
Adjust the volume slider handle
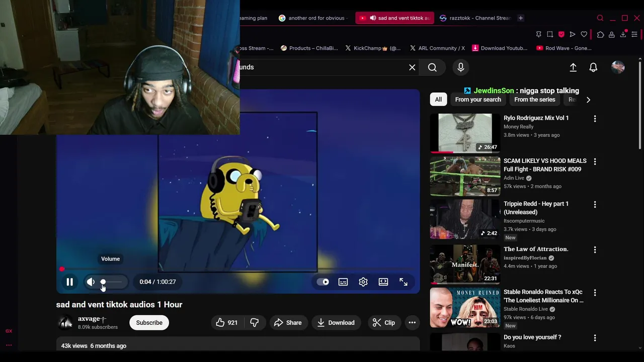103,282
